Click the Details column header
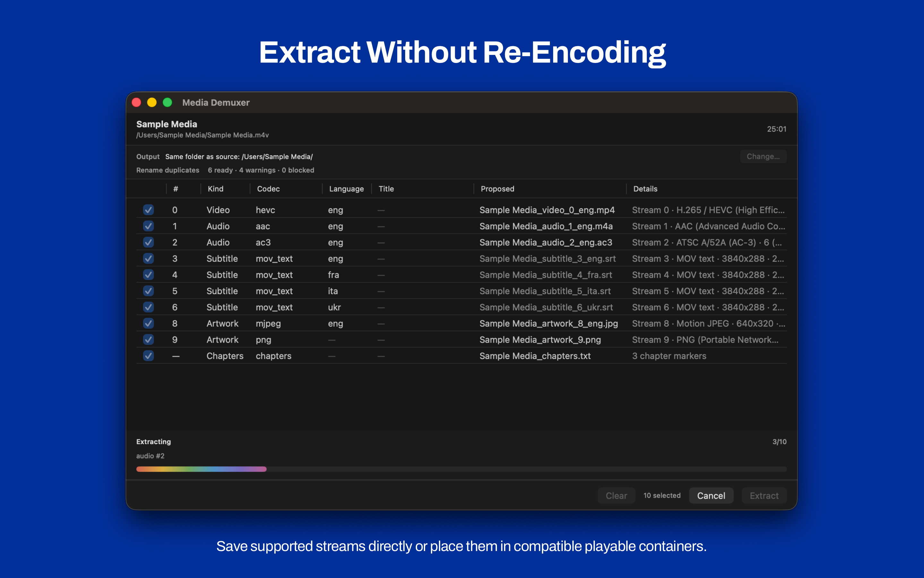Viewport: 924px width, 578px height. [645, 189]
